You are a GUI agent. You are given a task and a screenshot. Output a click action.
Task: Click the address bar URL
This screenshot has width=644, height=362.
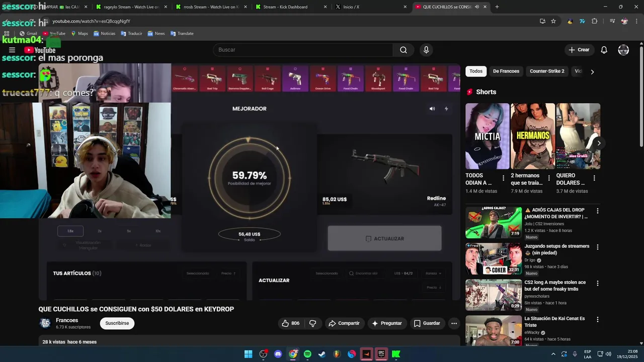coord(91,21)
